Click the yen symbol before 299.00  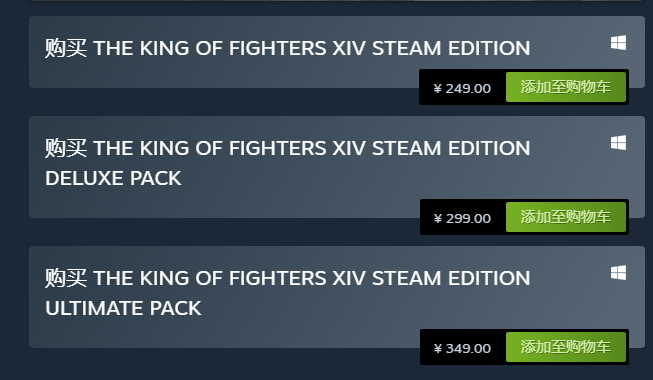(x=437, y=218)
